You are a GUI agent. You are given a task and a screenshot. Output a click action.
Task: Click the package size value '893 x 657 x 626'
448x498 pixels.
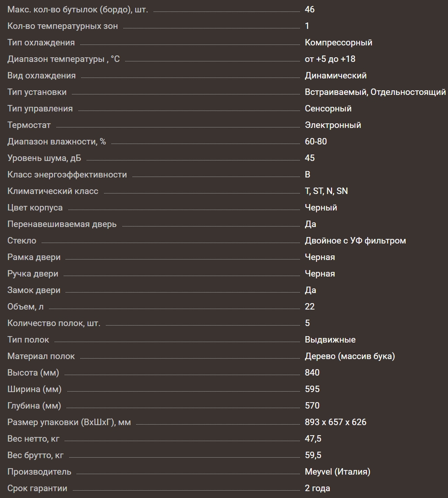click(x=336, y=422)
